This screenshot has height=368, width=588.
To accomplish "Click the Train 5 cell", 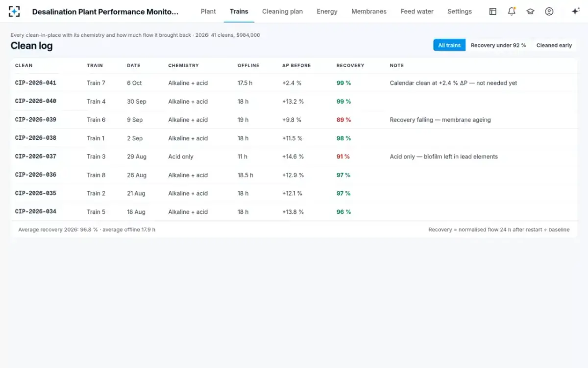I will point(96,212).
